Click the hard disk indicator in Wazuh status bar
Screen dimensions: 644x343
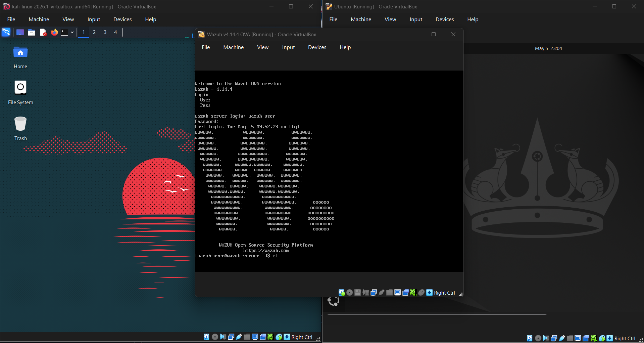pyautogui.click(x=342, y=293)
